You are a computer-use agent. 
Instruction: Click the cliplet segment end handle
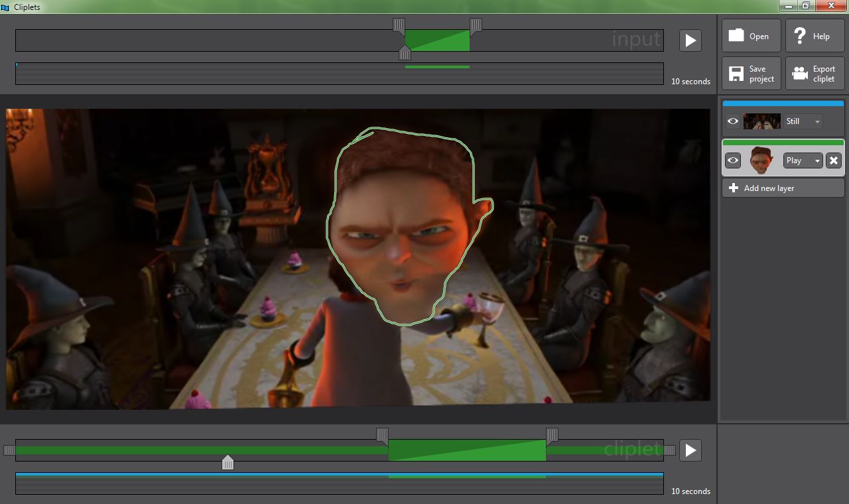[552, 435]
